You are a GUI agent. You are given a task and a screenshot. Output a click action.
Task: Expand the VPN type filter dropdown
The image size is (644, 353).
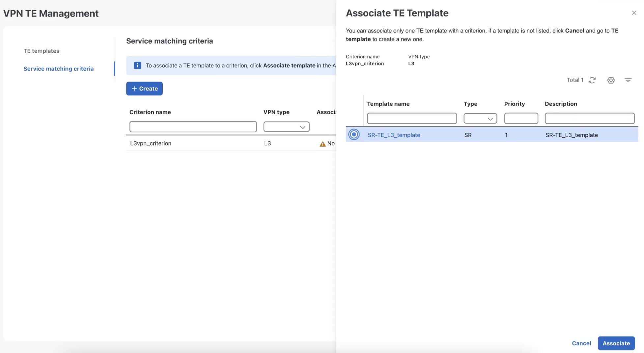pyautogui.click(x=286, y=127)
